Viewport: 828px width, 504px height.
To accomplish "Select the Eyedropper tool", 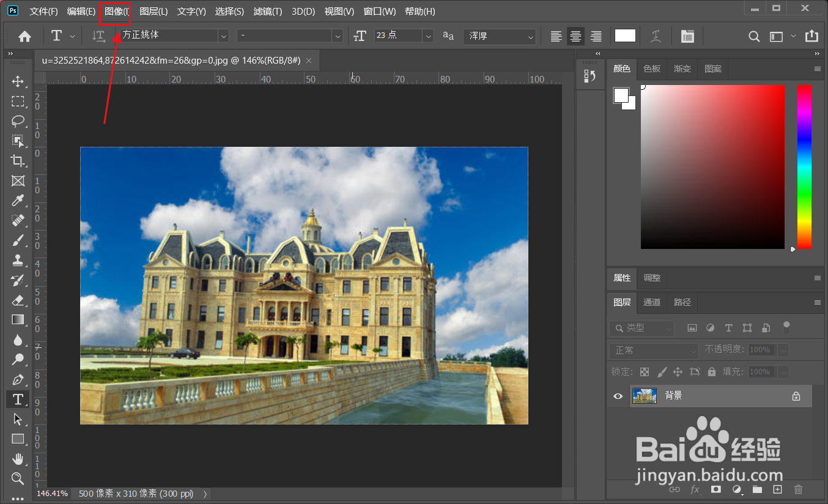I will [18, 201].
